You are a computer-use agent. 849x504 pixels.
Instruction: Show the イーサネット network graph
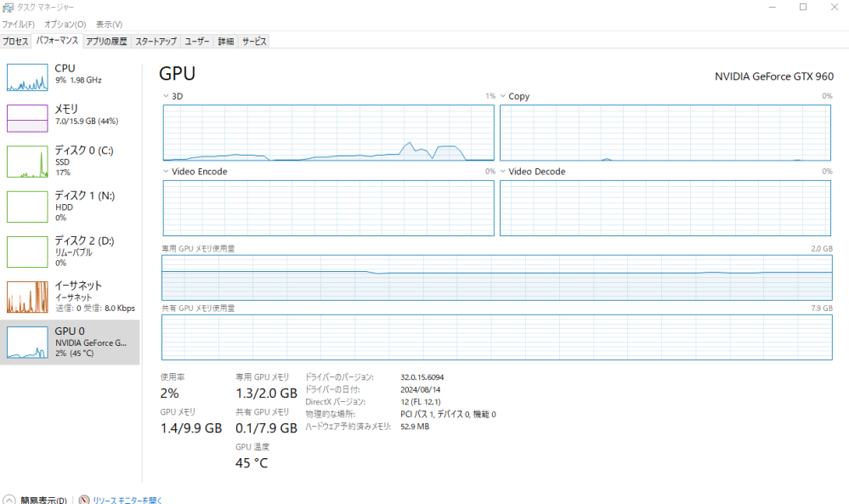coord(27,297)
